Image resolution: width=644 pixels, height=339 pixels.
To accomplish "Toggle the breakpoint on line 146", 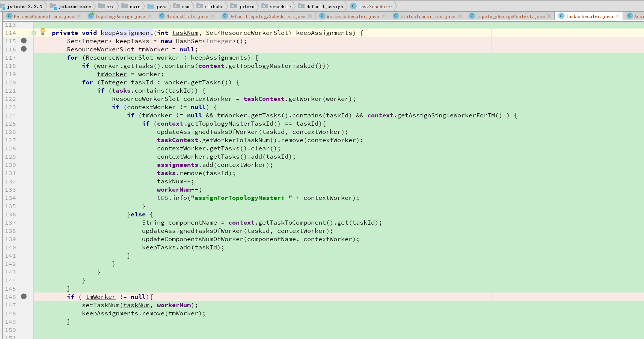I will (24, 296).
